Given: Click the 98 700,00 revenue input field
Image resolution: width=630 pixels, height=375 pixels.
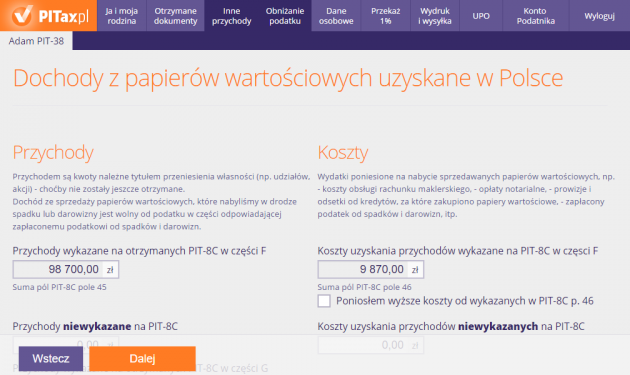Looking at the screenshot, I should coord(66,269).
